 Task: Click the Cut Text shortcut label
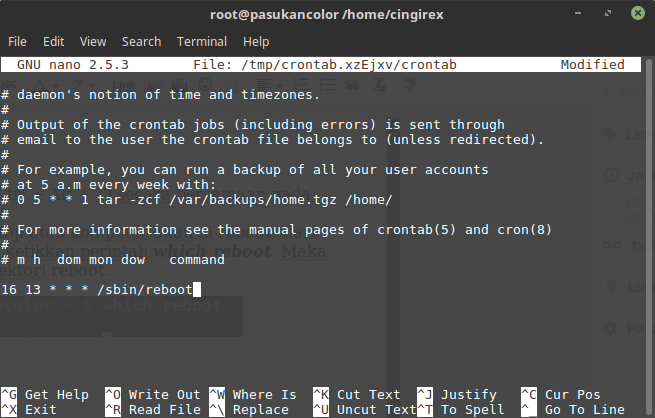pos(370,395)
